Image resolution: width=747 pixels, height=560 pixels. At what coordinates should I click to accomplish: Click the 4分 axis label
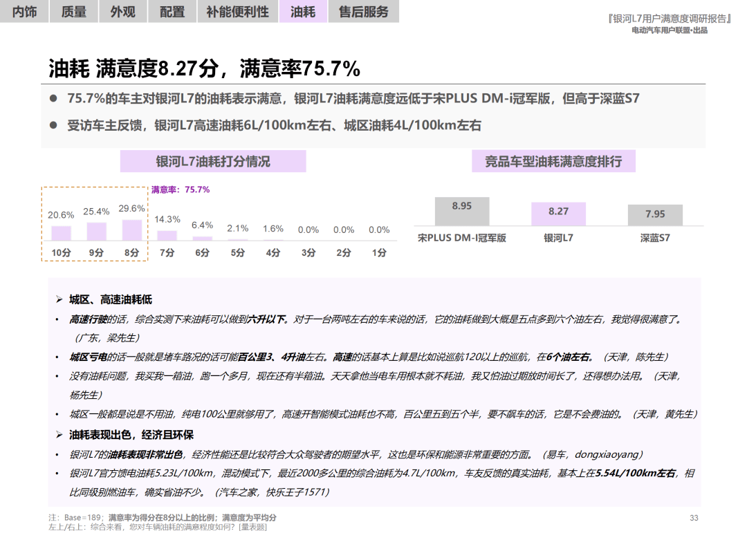(273, 253)
